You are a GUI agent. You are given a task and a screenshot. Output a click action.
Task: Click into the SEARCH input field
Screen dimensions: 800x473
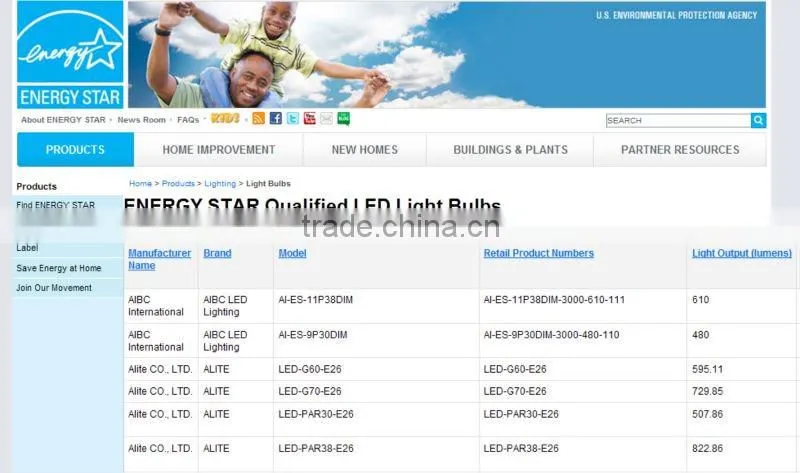point(678,120)
